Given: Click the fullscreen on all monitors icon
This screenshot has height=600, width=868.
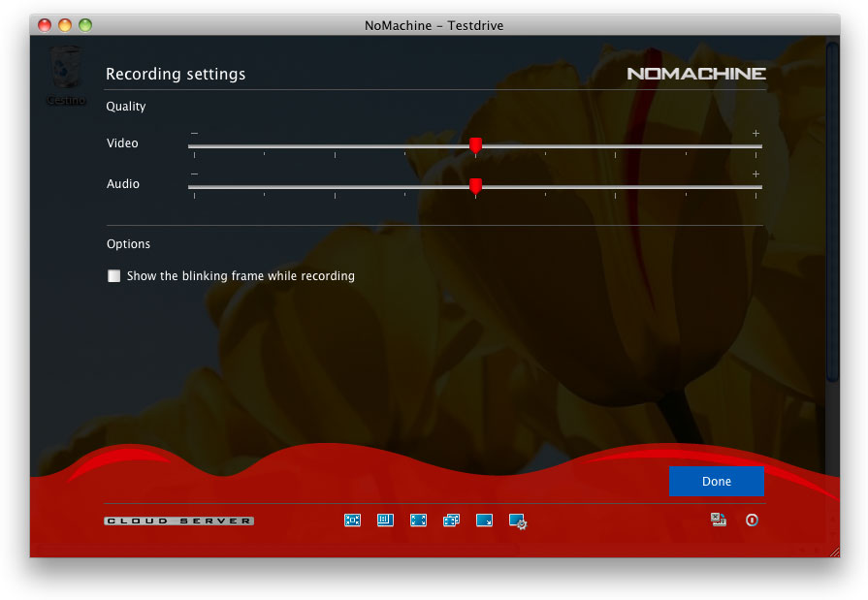Looking at the screenshot, I should click(x=451, y=521).
